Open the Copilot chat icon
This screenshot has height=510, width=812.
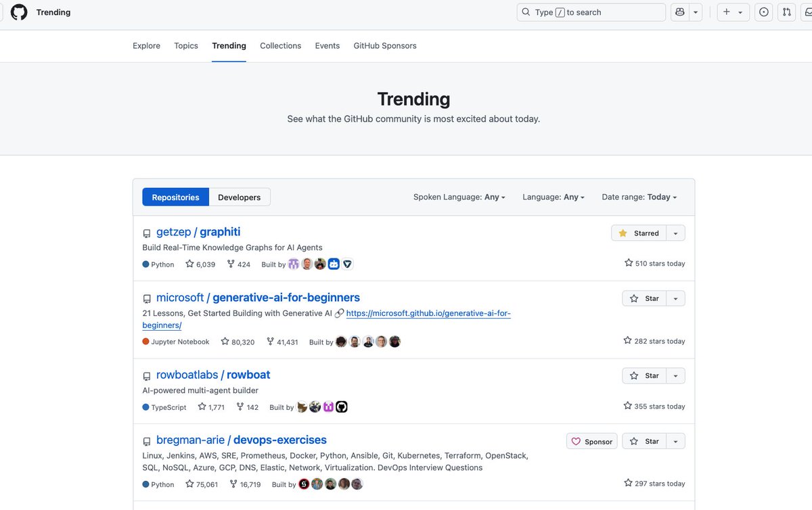pos(679,12)
